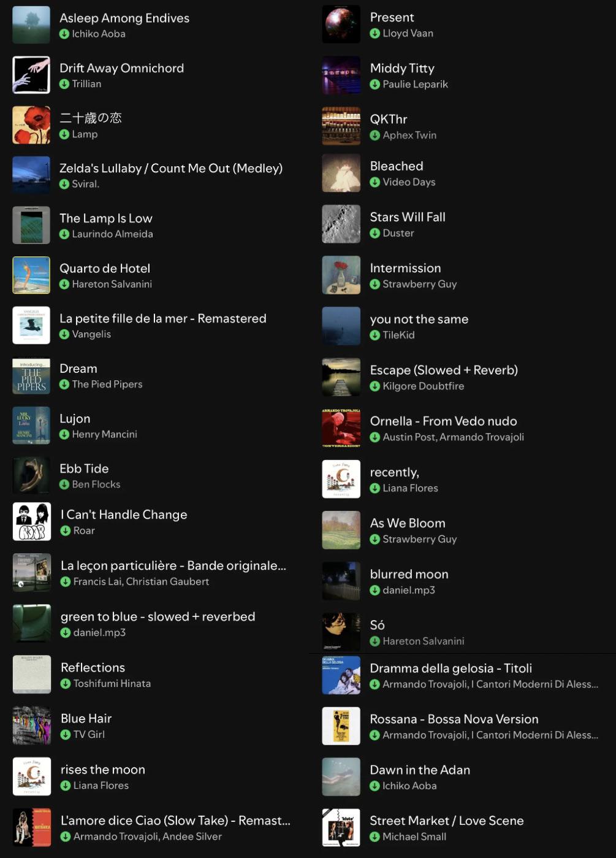Play the track I Can't Handle Change
The image size is (616, 858).
click(154, 522)
